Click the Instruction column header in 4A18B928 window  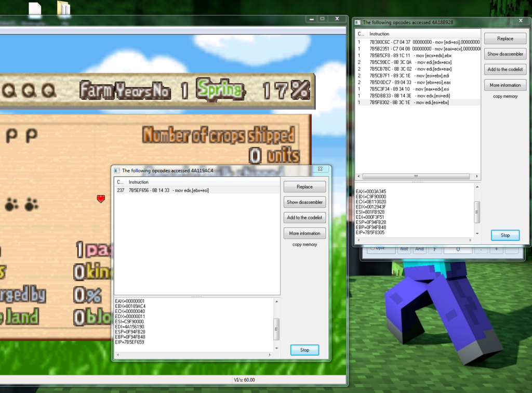pyautogui.click(x=424, y=34)
